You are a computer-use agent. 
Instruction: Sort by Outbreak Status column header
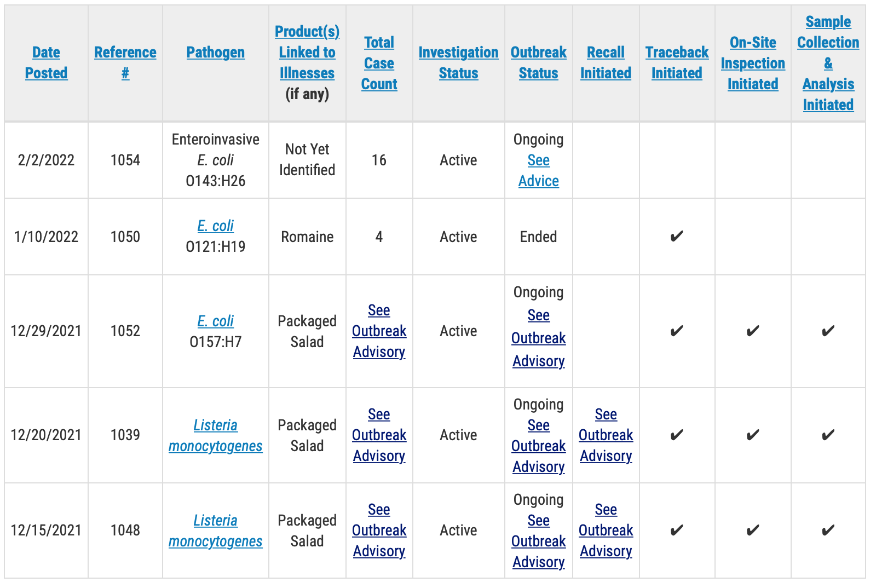pyautogui.click(x=538, y=63)
